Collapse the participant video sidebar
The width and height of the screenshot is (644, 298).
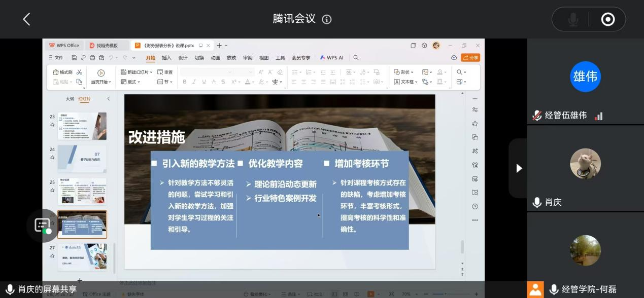click(518, 168)
